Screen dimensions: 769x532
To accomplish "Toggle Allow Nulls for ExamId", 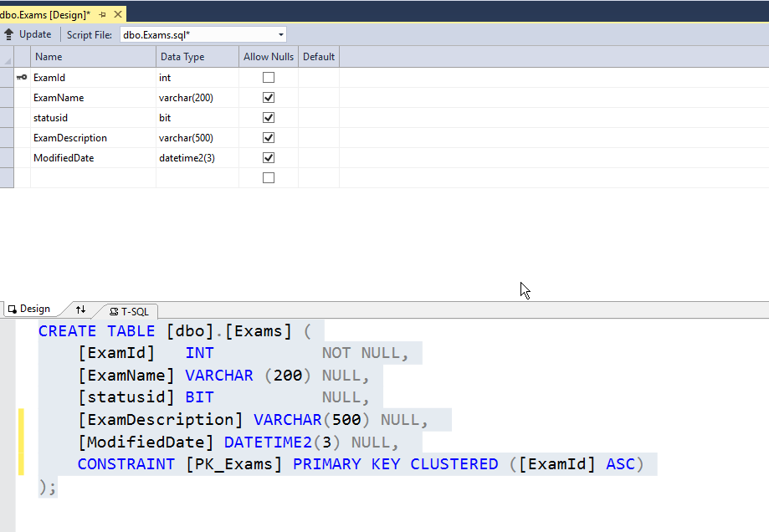I will tap(269, 77).
